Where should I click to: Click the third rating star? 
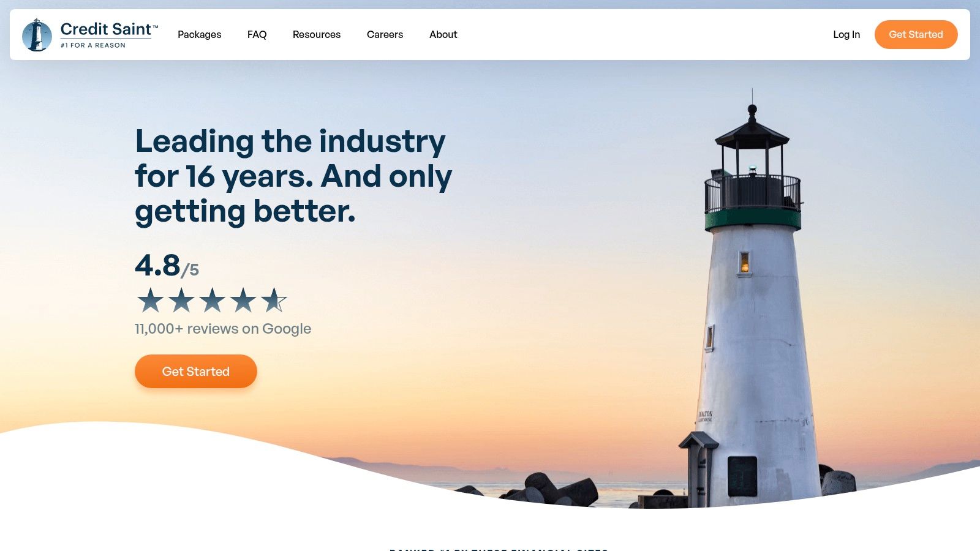(x=213, y=300)
